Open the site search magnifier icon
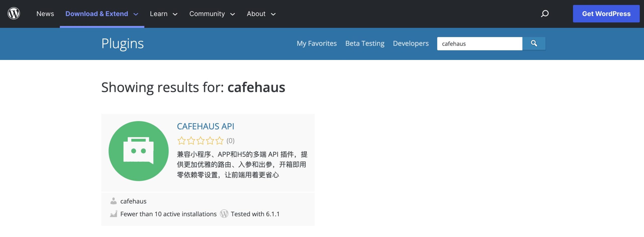The image size is (644, 237). coord(545,14)
